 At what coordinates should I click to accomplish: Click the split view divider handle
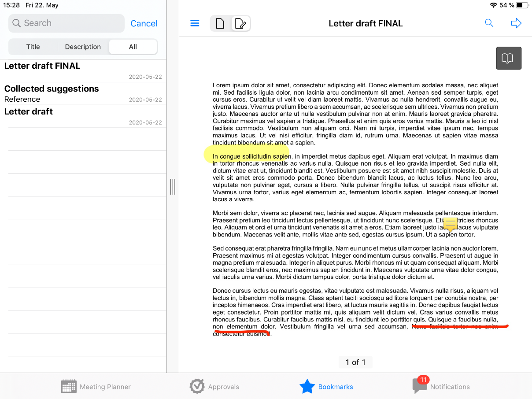coord(173,187)
